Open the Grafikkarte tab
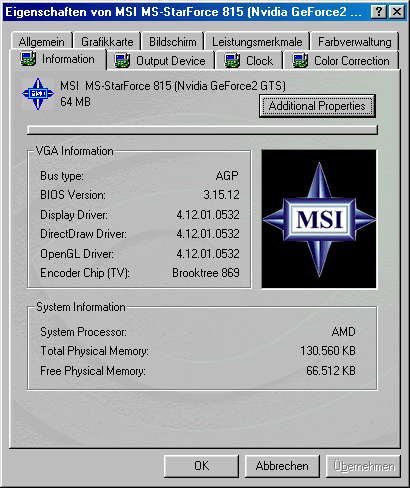Image resolution: width=410 pixels, height=488 pixels. pos(107,42)
